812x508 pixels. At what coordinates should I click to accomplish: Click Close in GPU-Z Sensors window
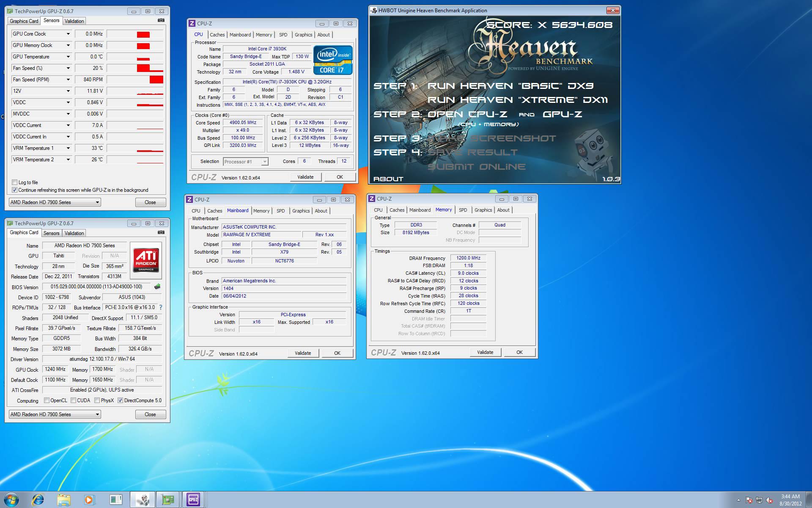(x=150, y=202)
